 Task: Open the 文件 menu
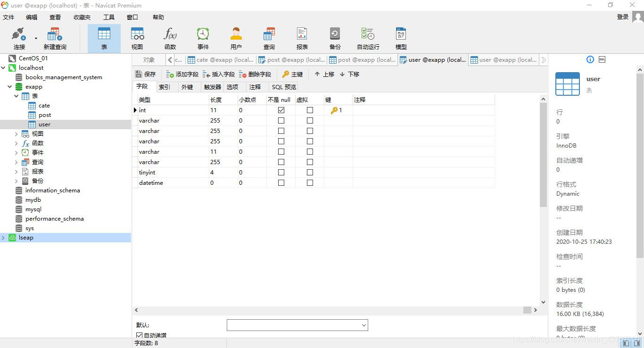click(x=9, y=17)
